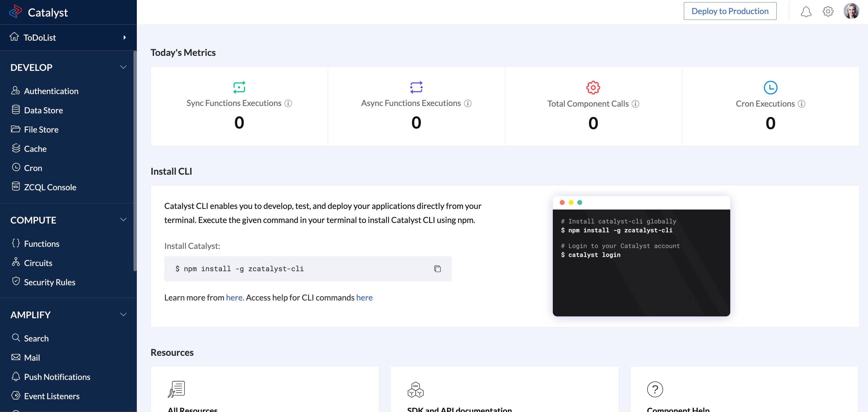Show Sync Functions Executions info tooltip
Viewport: 868px width, 412px height.
288,104
